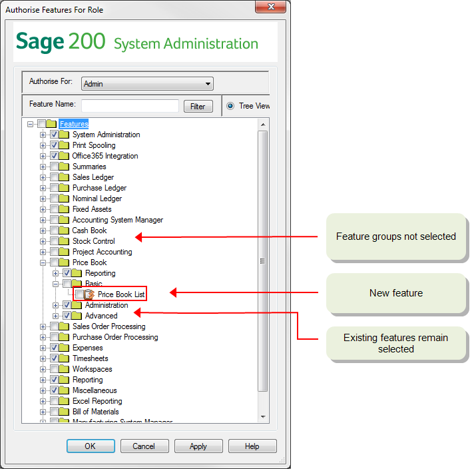The image size is (476, 469).
Task: Select the Features root tree label
Action: point(74,124)
